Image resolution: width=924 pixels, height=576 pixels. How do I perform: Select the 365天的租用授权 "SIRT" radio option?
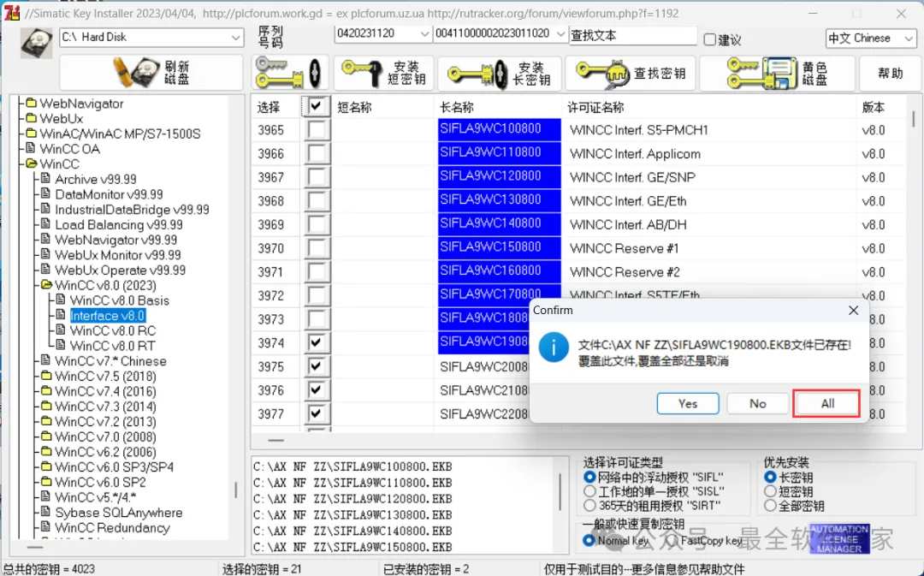589,505
